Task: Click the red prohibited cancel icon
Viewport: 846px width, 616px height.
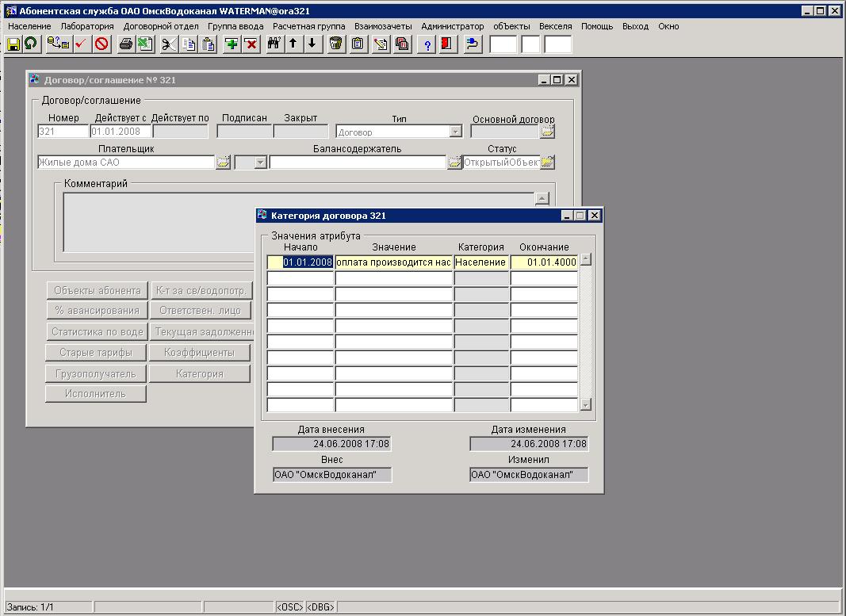Action: pos(101,44)
